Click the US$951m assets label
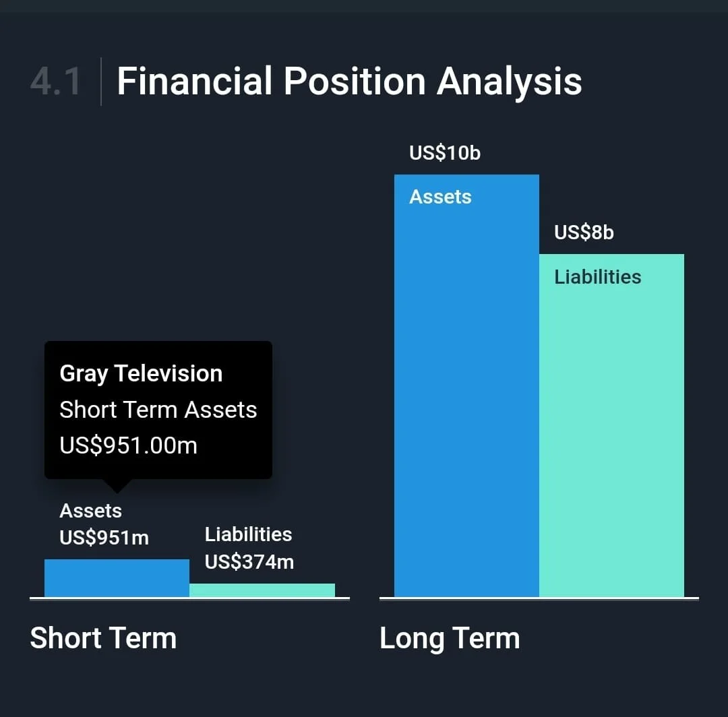Image resolution: width=728 pixels, height=717 pixels. [x=104, y=538]
